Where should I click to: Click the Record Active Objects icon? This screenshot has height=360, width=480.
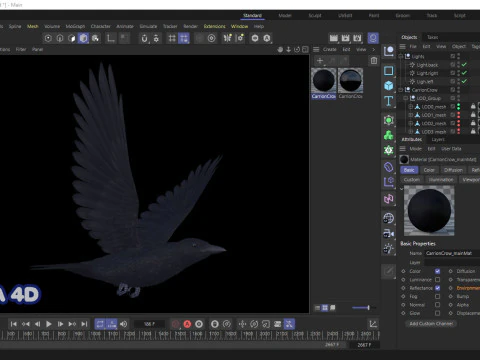tap(176, 324)
